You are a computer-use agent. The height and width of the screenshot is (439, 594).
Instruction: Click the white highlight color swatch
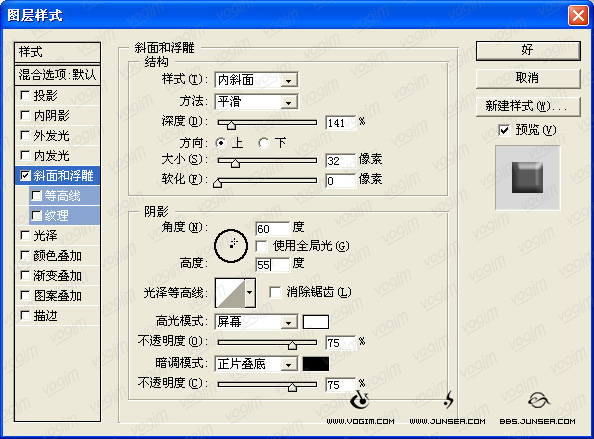coord(316,322)
